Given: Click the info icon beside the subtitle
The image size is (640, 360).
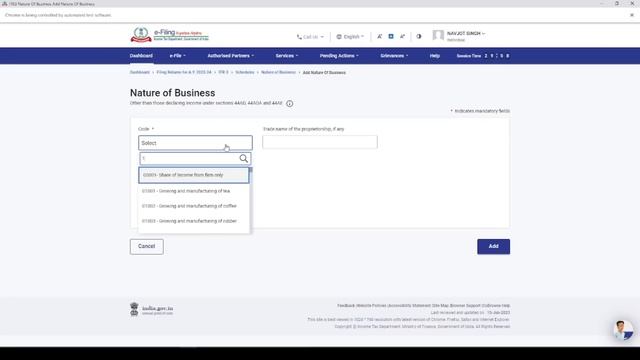Looking at the screenshot, I should 289,104.
